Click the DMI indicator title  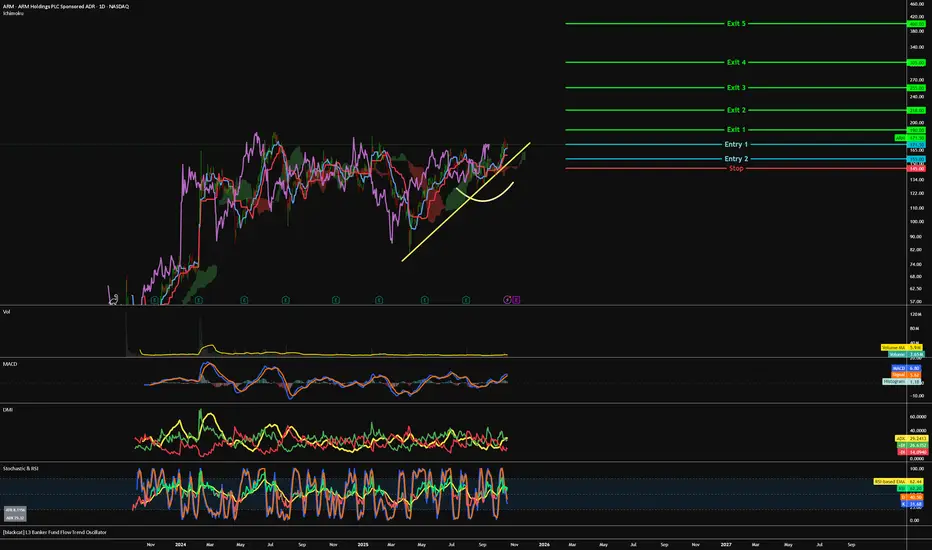point(10,409)
